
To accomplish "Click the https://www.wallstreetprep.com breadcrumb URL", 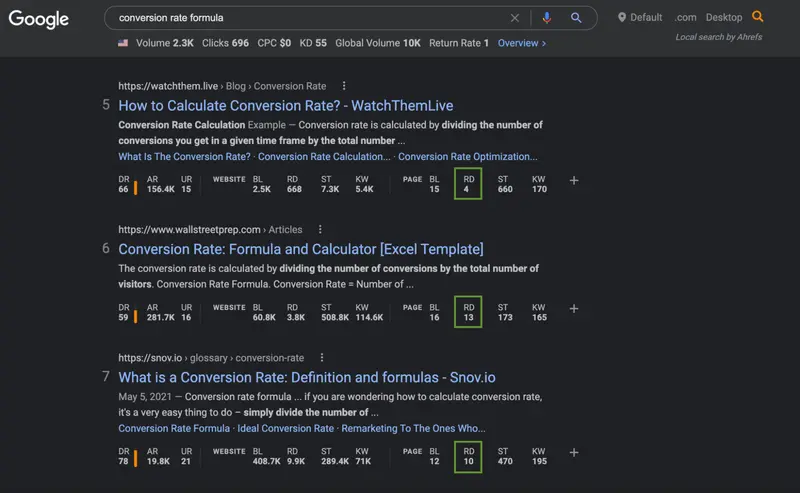I will click(x=189, y=230).
